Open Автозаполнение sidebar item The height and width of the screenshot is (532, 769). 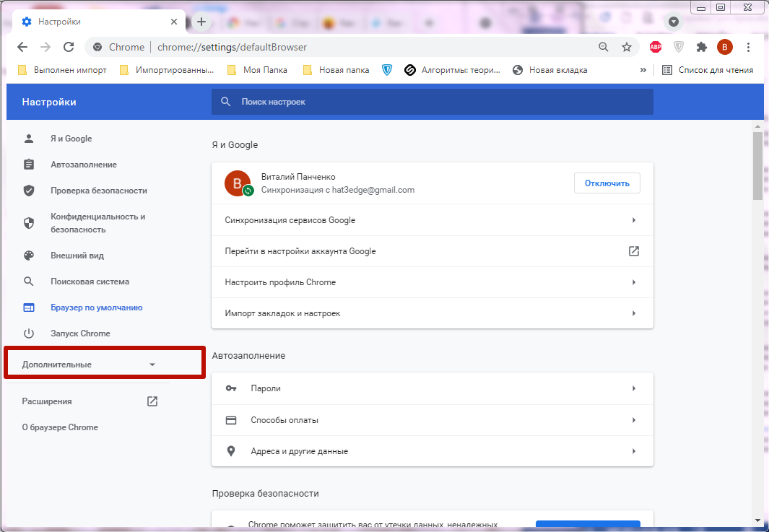coord(83,165)
